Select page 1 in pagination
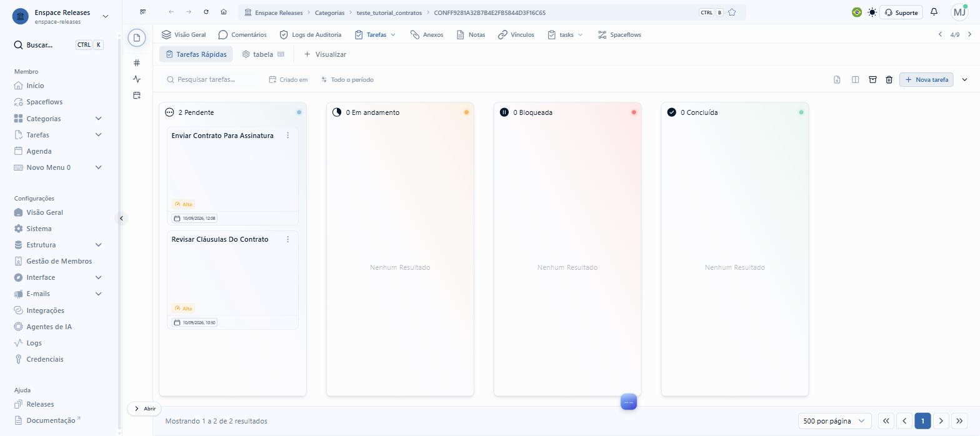Screen dimensions: 980x436 [x=922, y=421]
